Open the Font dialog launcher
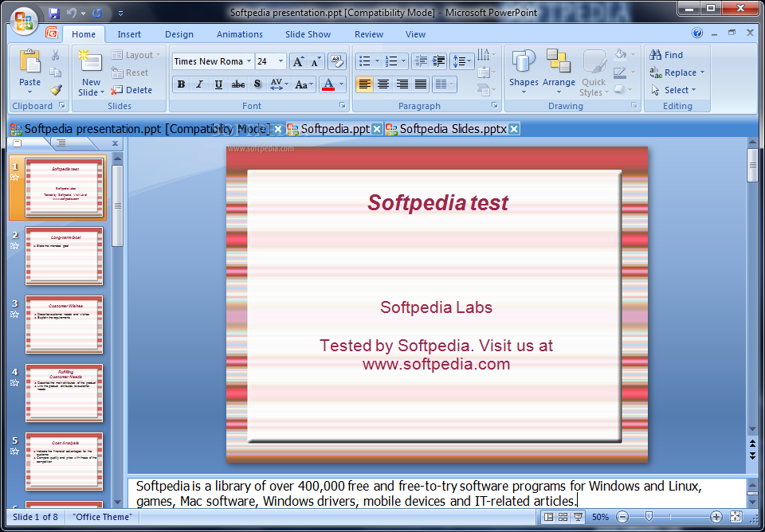The width and height of the screenshot is (765, 532). [x=342, y=105]
